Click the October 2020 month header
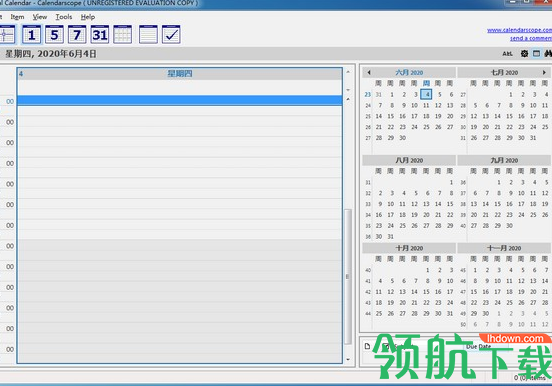The image size is (552, 386). [x=409, y=248]
